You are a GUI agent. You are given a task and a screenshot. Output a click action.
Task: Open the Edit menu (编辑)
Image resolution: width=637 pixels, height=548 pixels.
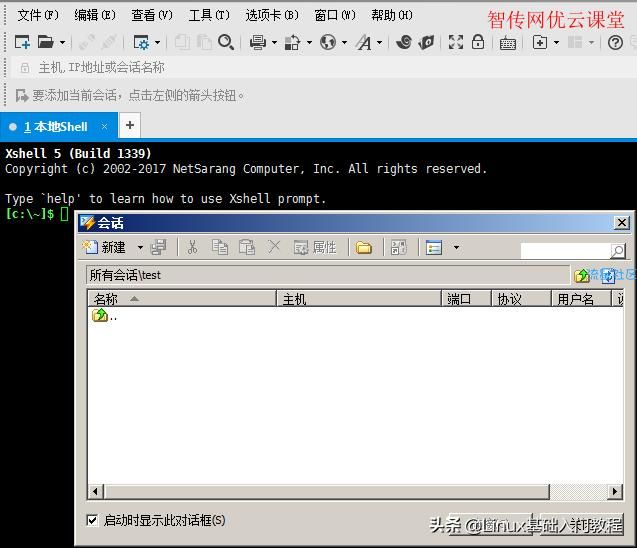pyautogui.click(x=95, y=15)
